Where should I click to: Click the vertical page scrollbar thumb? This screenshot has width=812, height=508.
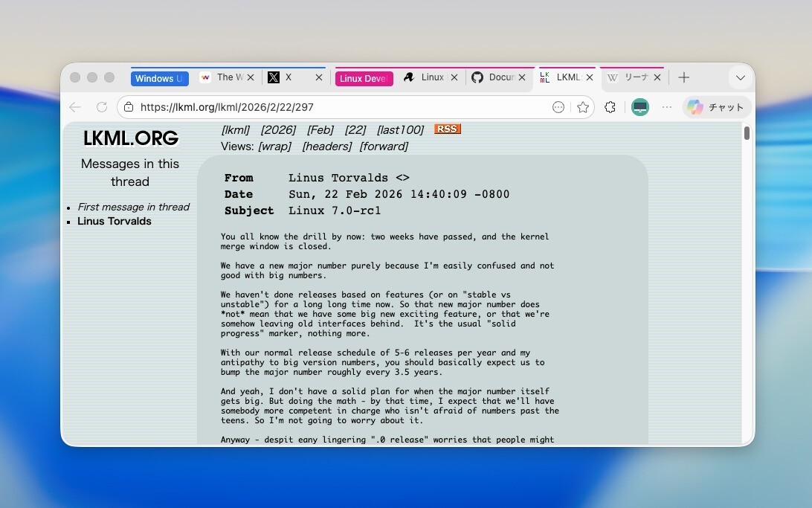point(747,134)
